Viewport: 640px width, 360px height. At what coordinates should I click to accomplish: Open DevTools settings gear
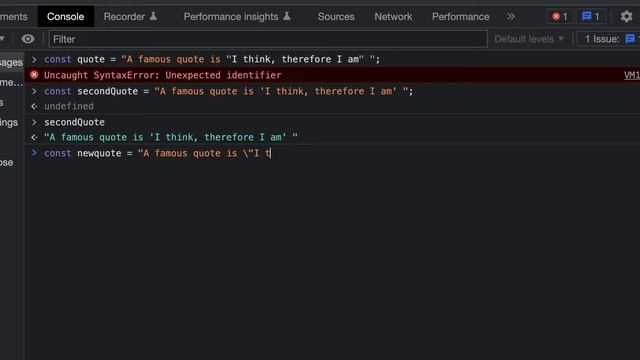point(626,17)
